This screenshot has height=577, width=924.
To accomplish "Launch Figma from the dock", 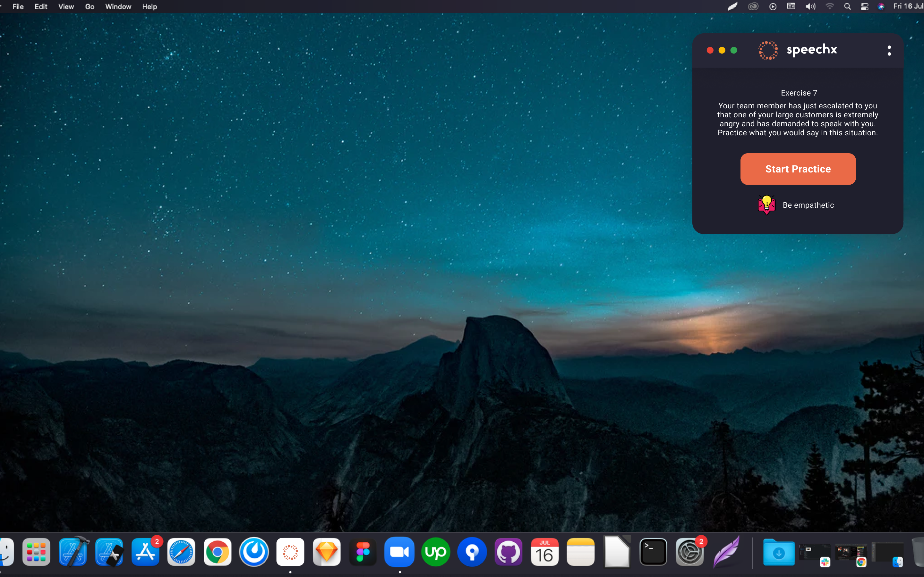I will (x=363, y=552).
